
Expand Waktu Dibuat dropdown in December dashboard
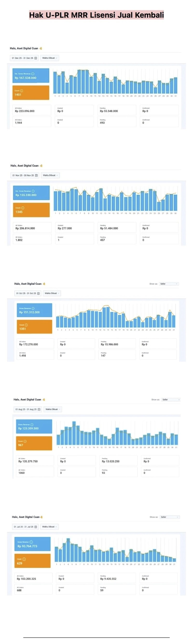[x=49, y=58]
